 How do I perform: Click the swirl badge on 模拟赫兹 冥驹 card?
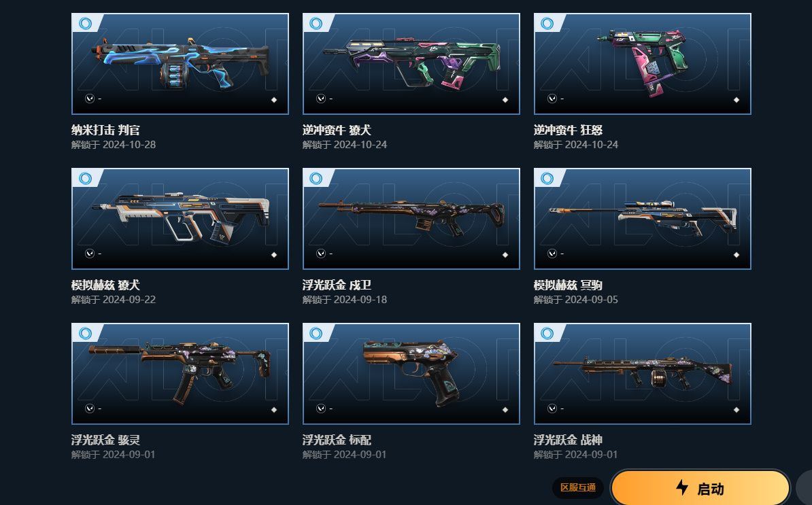[547, 179]
